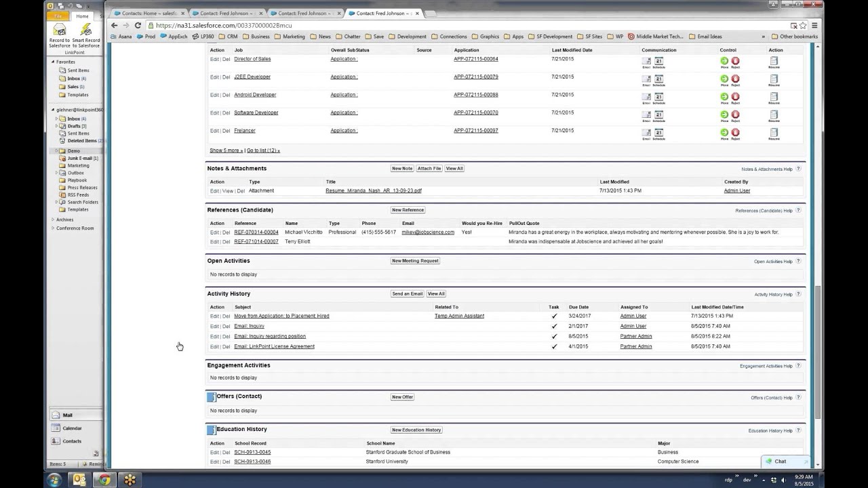
Task: Expand Conference Room in Outlook pane
Action: click(x=53, y=228)
